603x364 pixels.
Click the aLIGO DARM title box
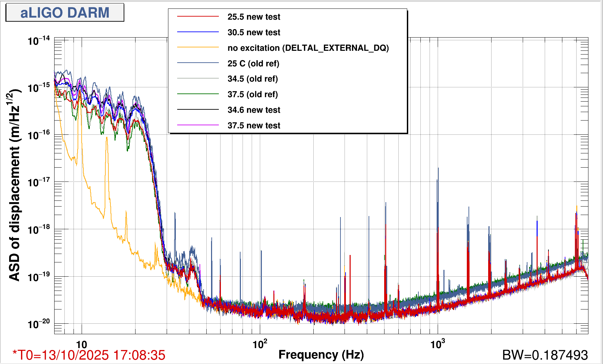(x=65, y=13)
